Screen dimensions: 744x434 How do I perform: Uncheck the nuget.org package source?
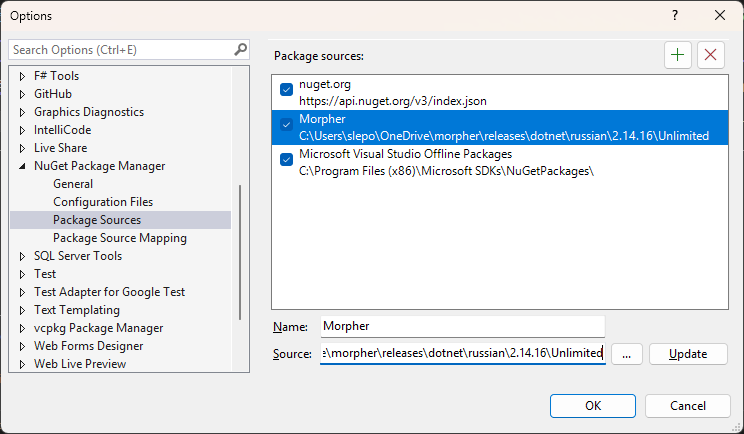coord(287,90)
